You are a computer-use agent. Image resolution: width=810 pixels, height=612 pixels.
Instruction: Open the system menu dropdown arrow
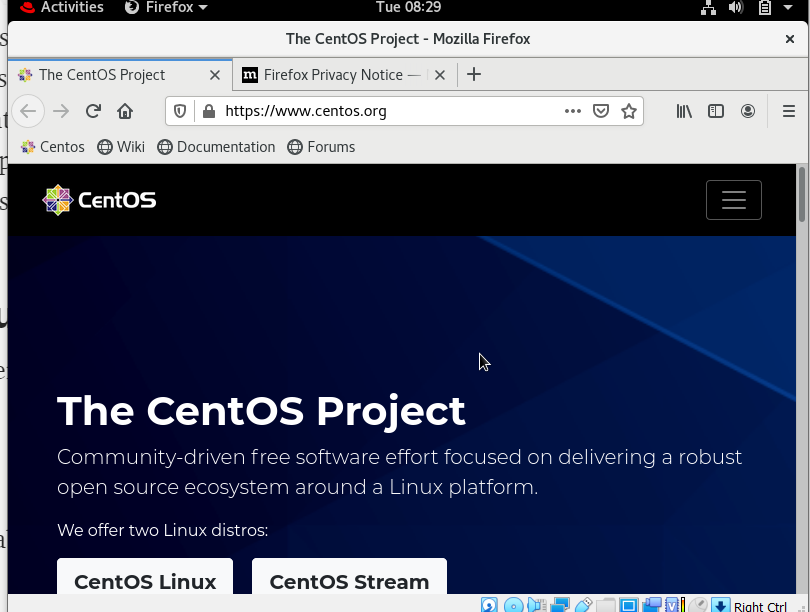click(x=788, y=8)
